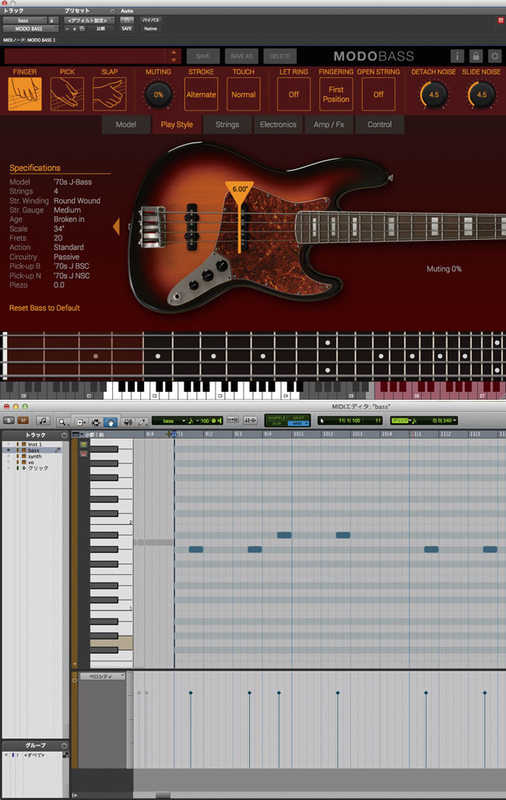Adjust the Muting 0% knob
The image size is (506, 800).
click(x=158, y=94)
